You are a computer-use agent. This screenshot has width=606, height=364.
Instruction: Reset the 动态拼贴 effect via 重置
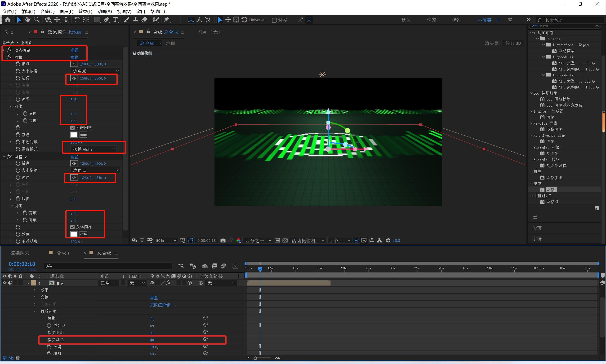pos(74,50)
